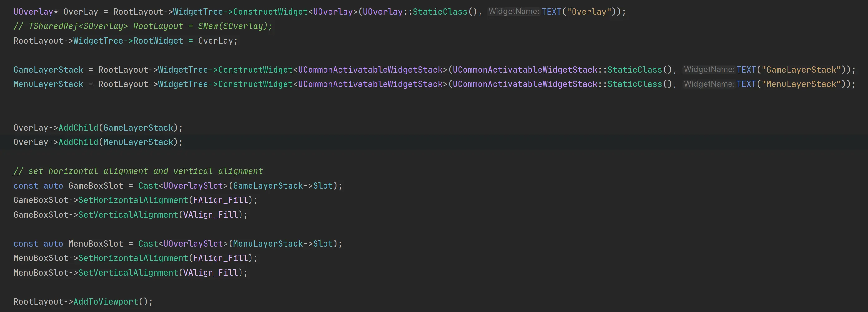Image resolution: width=868 pixels, height=312 pixels.
Task: Select the MenuBoxSlot variable declaration name
Action: (96, 244)
